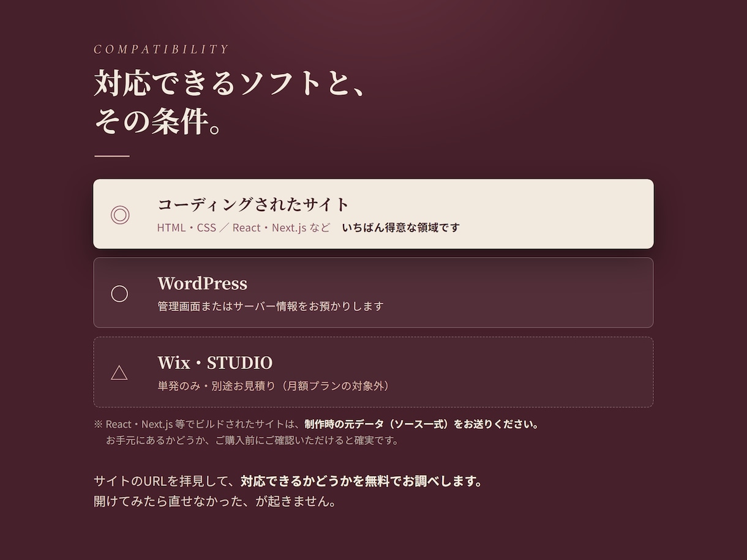Select the WordPress card title
This screenshot has width=747, height=560.
coord(203,283)
